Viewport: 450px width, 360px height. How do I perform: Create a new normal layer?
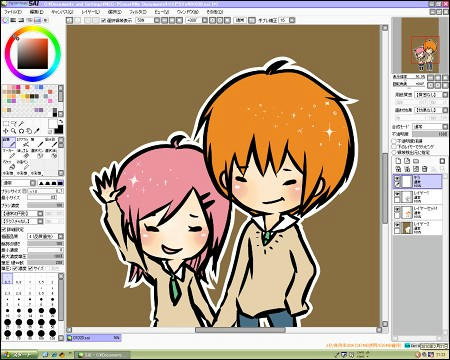tap(398, 161)
